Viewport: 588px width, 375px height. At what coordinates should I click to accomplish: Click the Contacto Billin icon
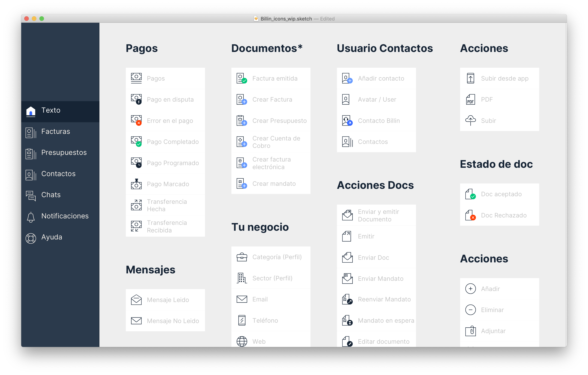click(x=347, y=120)
